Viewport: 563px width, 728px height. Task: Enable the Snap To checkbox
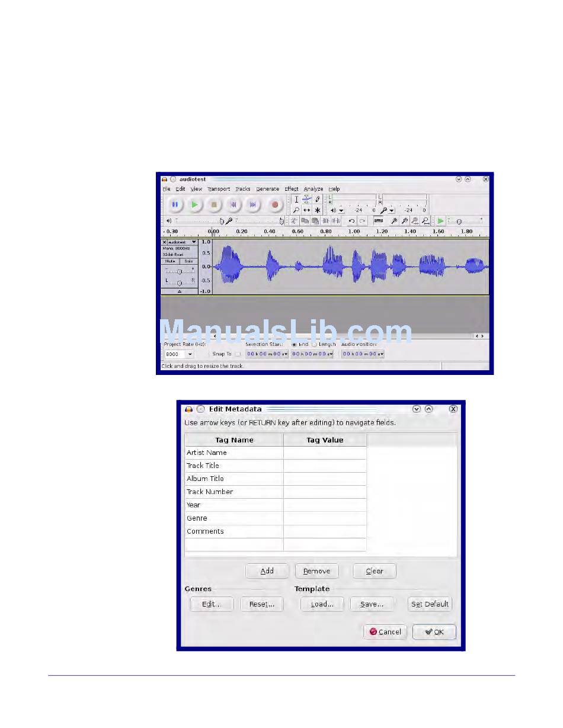pos(237,354)
